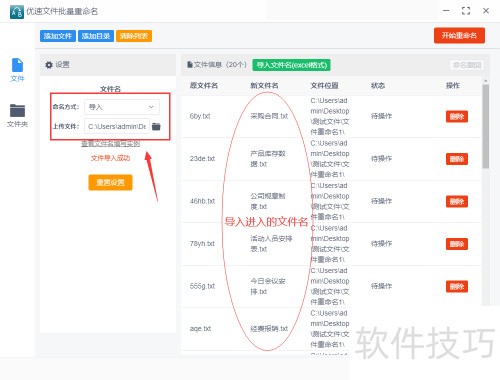This screenshot has height=380, width=500.
Task: Start renaming with 开始重命名 button
Action: (459, 35)
